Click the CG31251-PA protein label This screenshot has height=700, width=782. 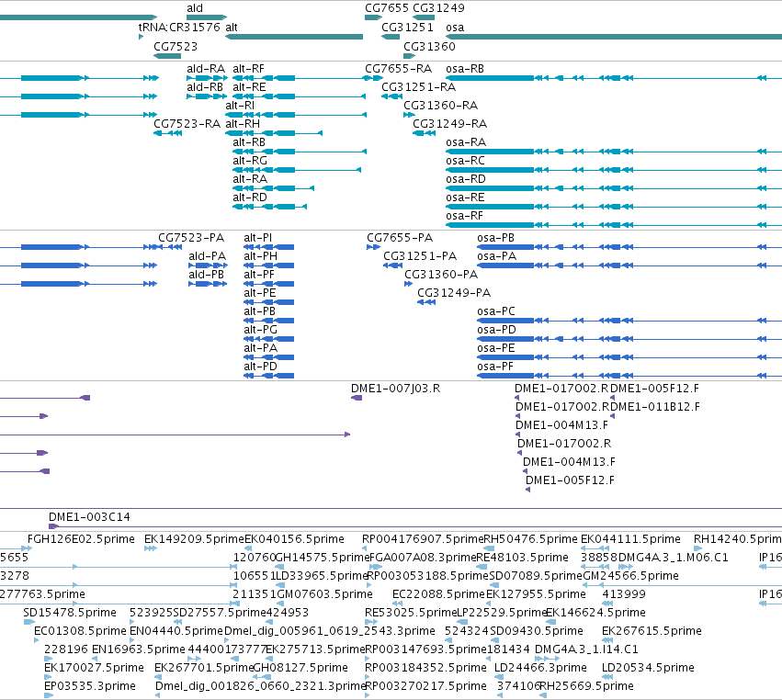(x=420, y=256)
